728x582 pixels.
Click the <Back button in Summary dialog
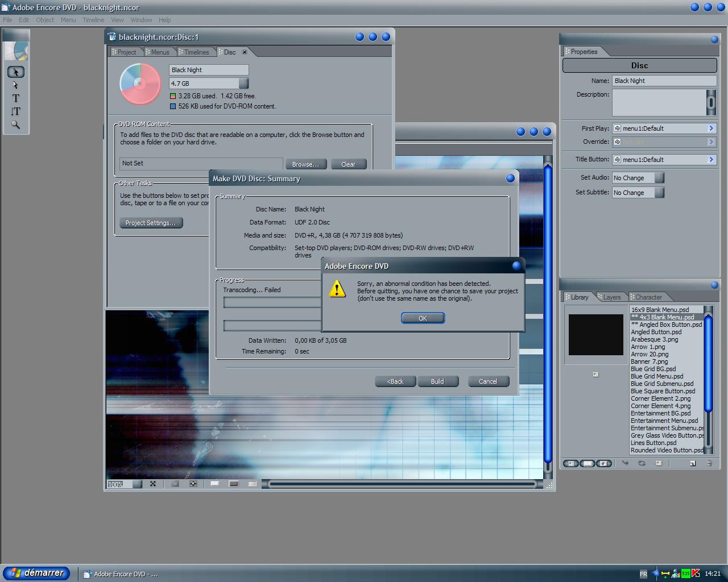[x=395, y=381]
